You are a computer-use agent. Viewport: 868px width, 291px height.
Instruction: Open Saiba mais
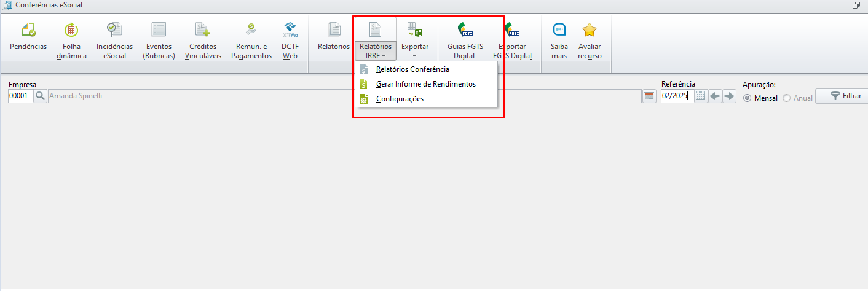[559, 41]
